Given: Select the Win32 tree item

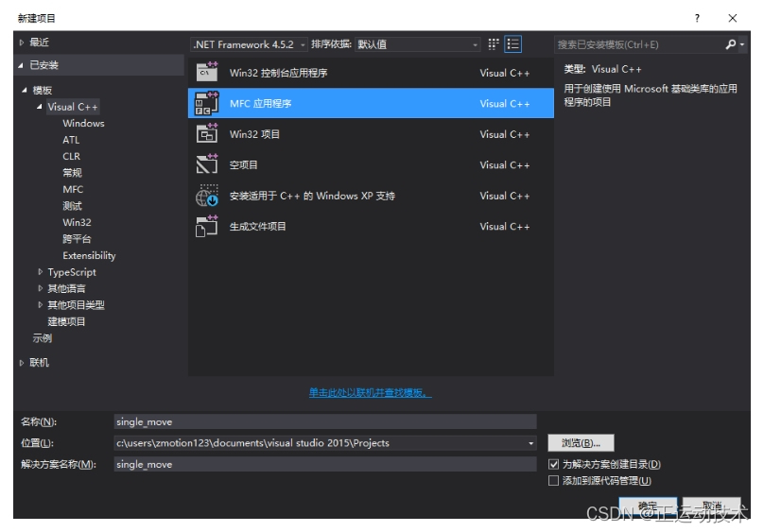Looking at the screenshot, I should point(77,222).
